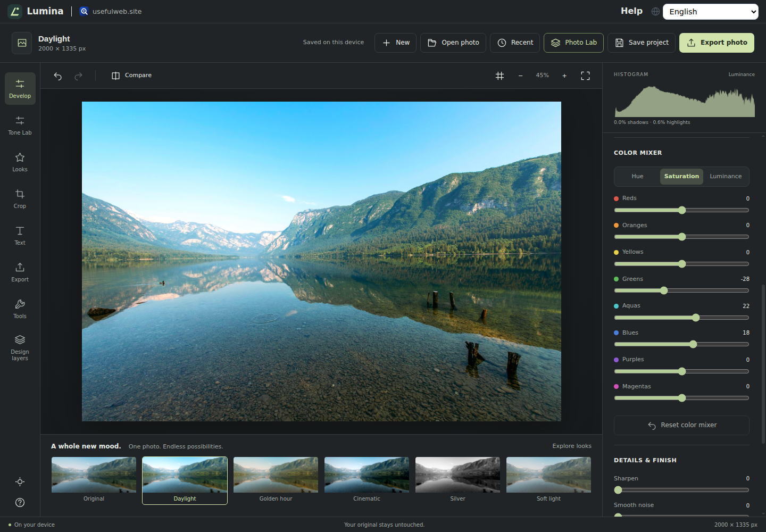Switch color mixer to Luminance tab
The height and width of the screenshot is (532, 766).
pyautogui.click(x=726, y=177)
